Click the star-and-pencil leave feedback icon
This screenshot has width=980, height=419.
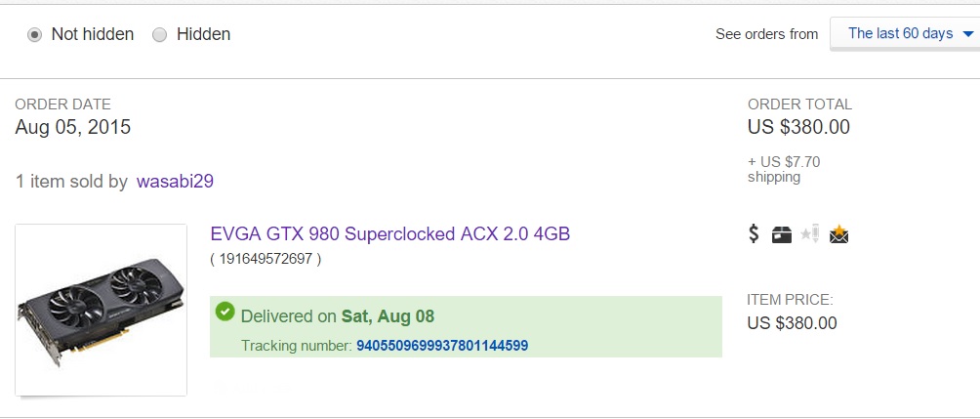pos(809,234)
